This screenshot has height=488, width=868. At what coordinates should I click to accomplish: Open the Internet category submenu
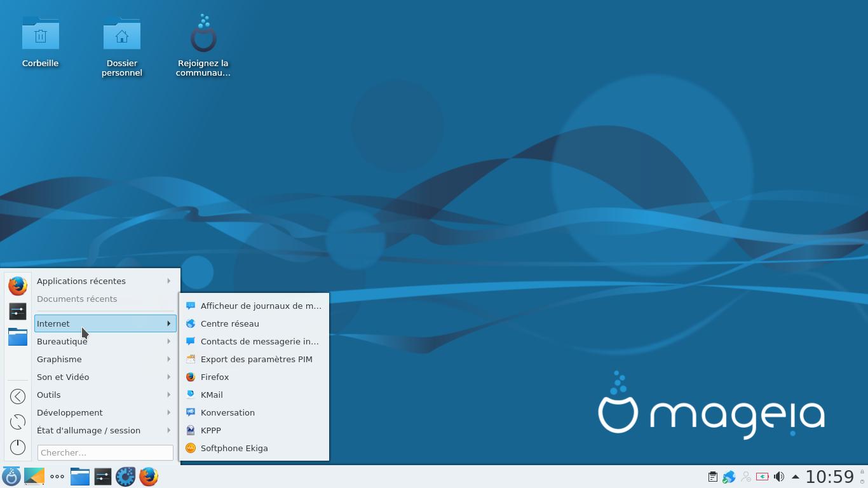(105, 323)
